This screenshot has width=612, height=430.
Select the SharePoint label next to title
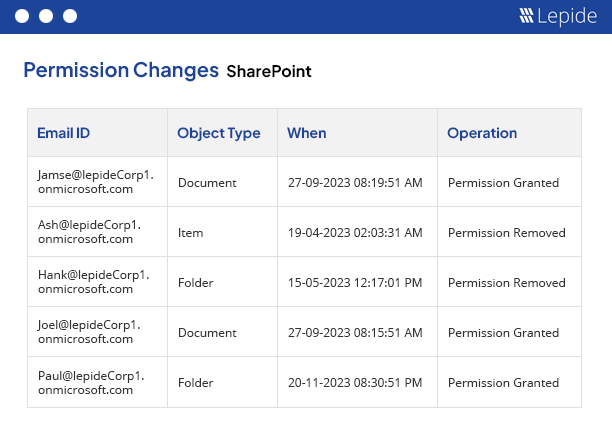pyautogui.click(x=268, y=72)
